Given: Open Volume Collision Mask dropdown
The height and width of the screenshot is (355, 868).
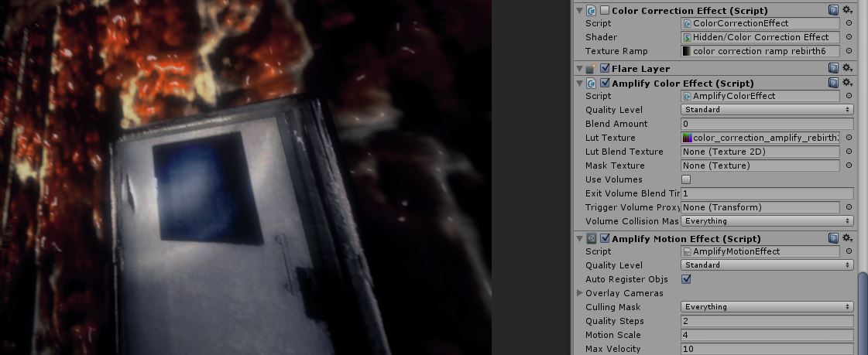Looking at the screenshot, I should 767,221.
